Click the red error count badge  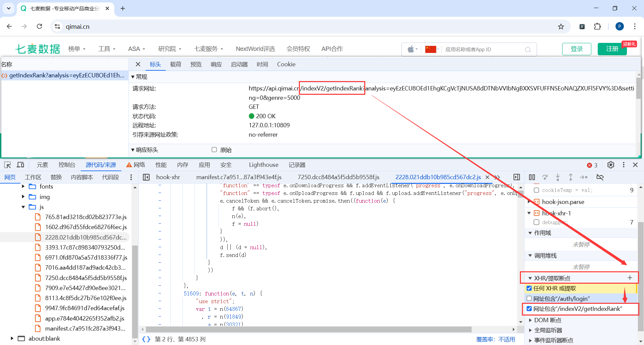[x=592, y=165]
